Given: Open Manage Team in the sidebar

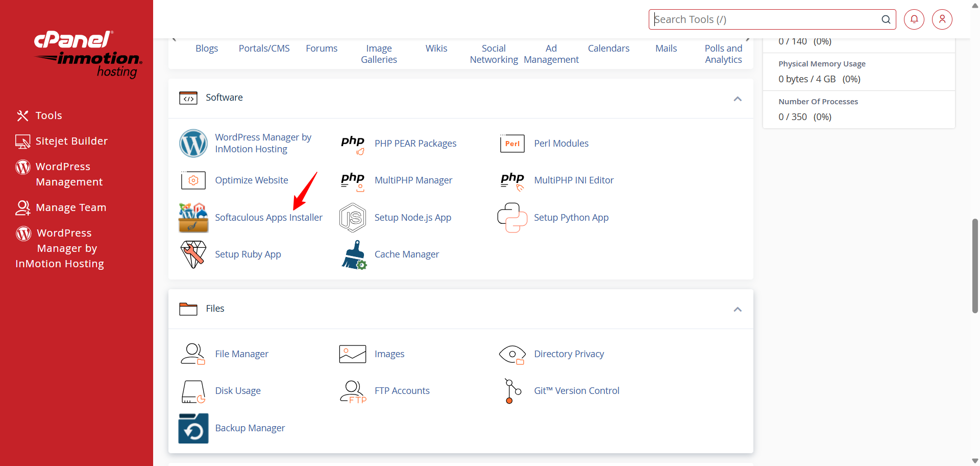Looking at the screenshot, I should point(61,207).
